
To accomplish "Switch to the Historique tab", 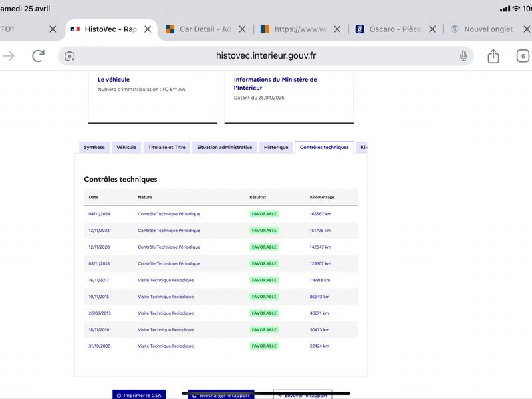I will pos(276,148).
